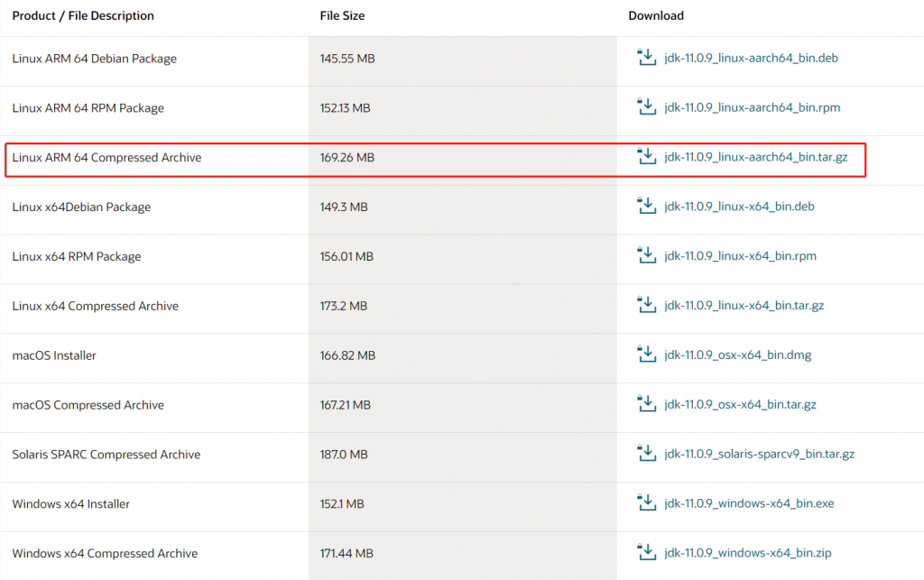Click download icon for solaris-sparcv9 archive
This screenshot has width=924, height=580.
(x=646, y=455)
